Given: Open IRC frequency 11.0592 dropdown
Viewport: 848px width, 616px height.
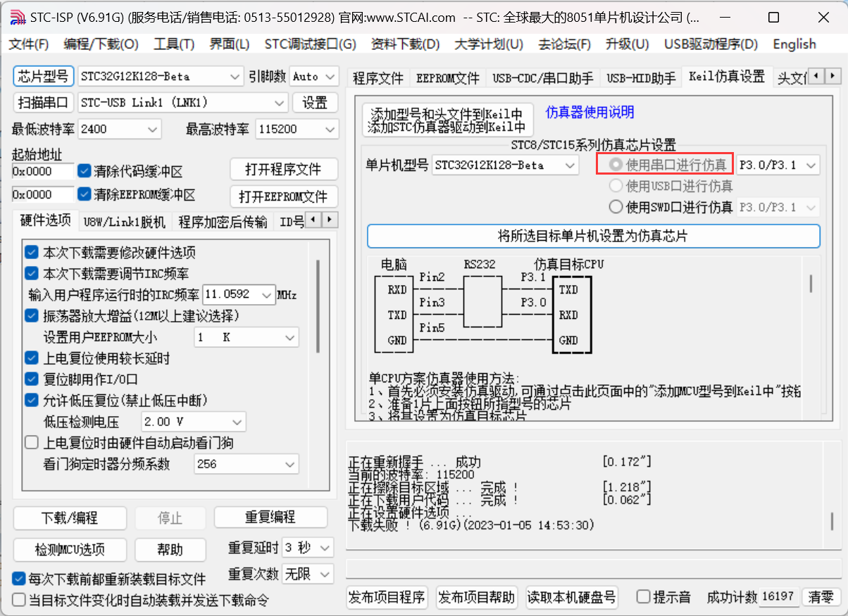Looking at the screenshot, I should (x=239, y=294).
